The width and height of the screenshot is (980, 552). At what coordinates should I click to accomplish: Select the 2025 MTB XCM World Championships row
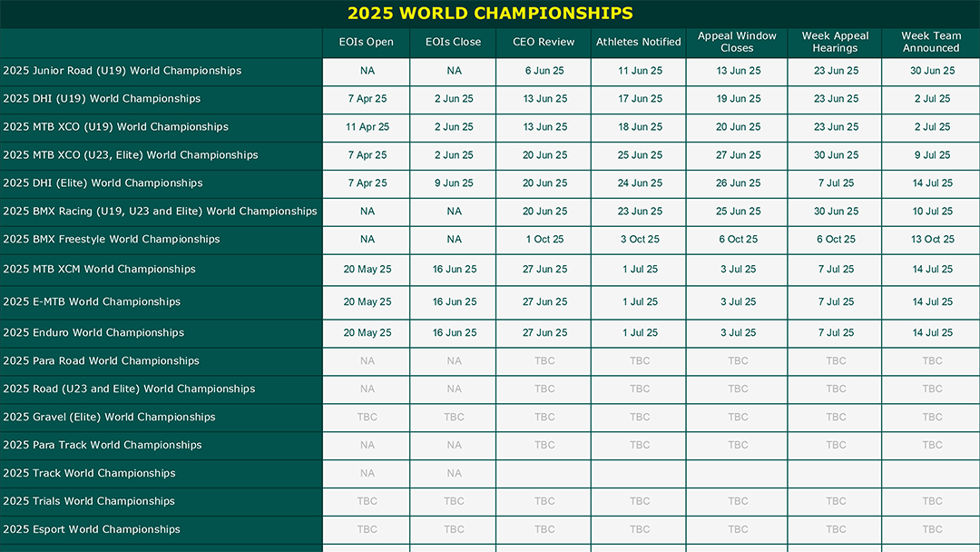coord(490,270)
